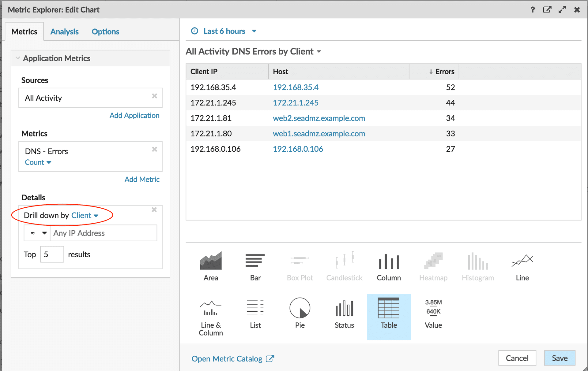Open the Drill down by Client dropdown
This screenshot has width=588, height=371.
(85, 215)
